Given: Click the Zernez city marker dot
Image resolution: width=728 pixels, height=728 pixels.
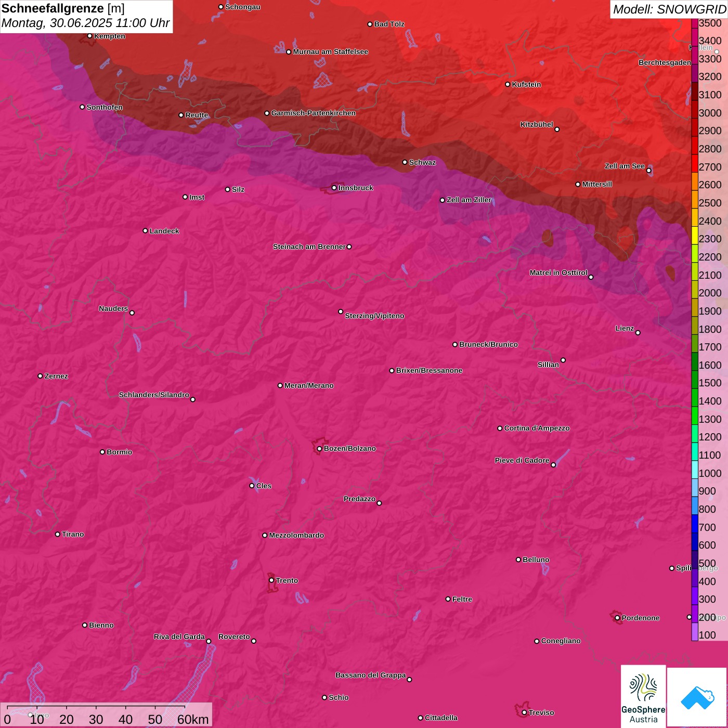Looking at the screenshot, I should click(41, 376).
